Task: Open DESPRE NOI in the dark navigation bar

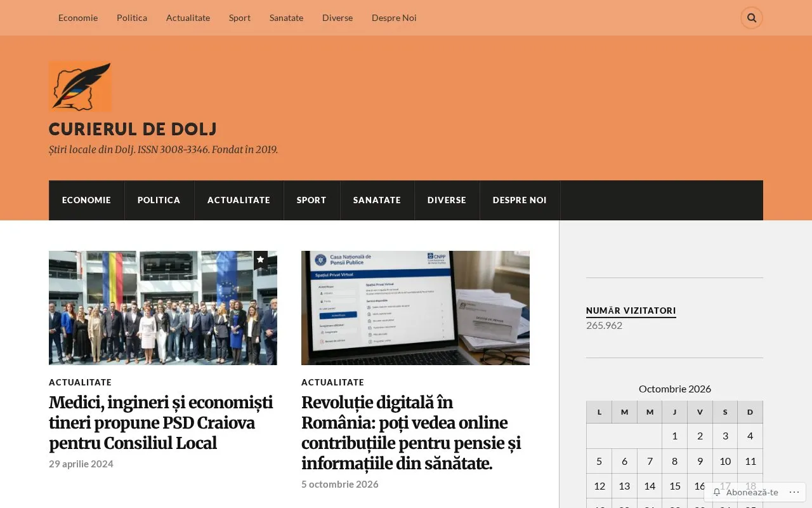Action: tap(520, 200)
